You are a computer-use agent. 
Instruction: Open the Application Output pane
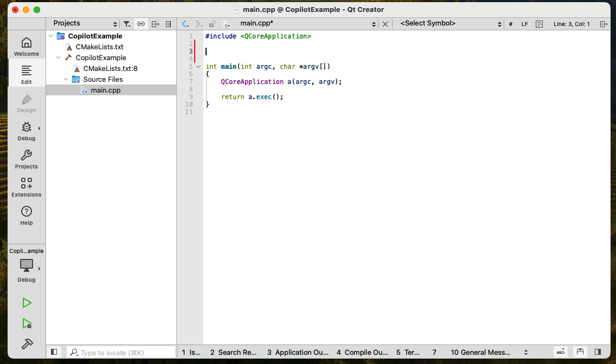point(298,352)
